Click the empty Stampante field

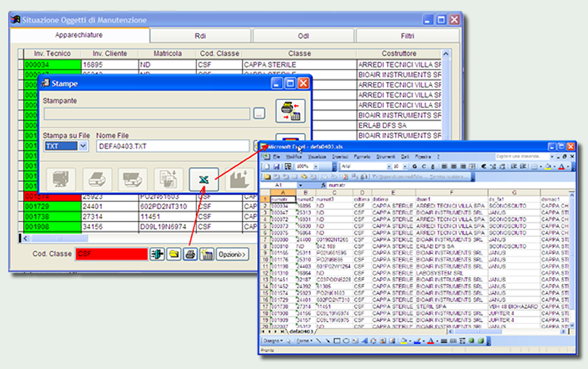point(146,114)
